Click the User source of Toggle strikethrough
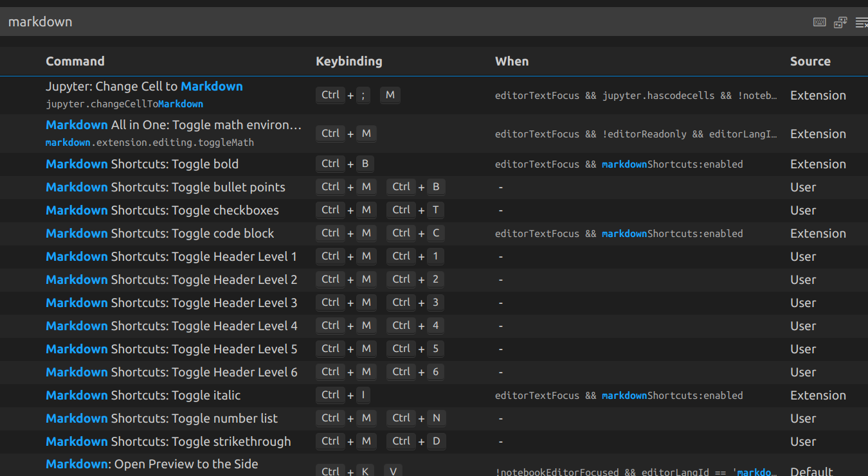The height and width of the screenshot is (476, 868). coord(803,442)
